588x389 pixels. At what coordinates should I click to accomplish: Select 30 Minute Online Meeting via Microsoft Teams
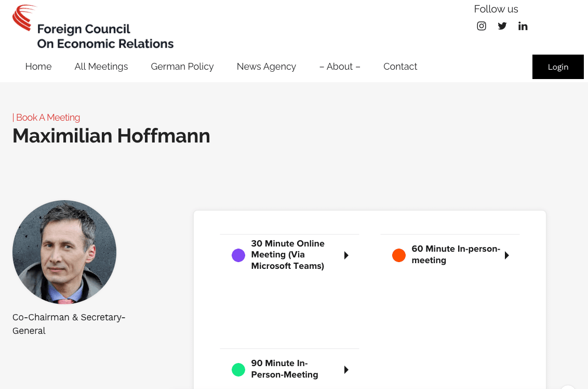click(x=288, y=255)
